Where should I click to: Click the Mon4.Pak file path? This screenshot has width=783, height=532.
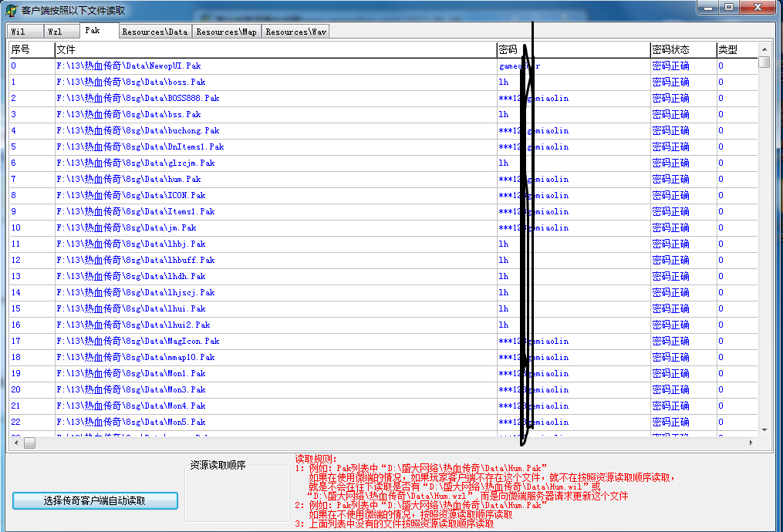pyautogui.click(x=131, y=406)
